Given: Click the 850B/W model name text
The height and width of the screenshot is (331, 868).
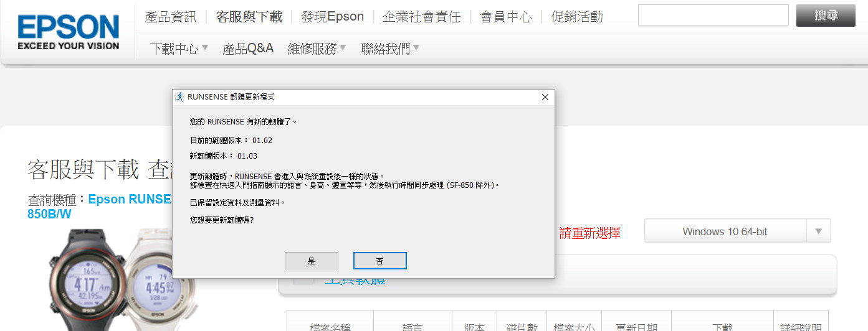Looking at the screenshot, I should [x=50, y=215].
